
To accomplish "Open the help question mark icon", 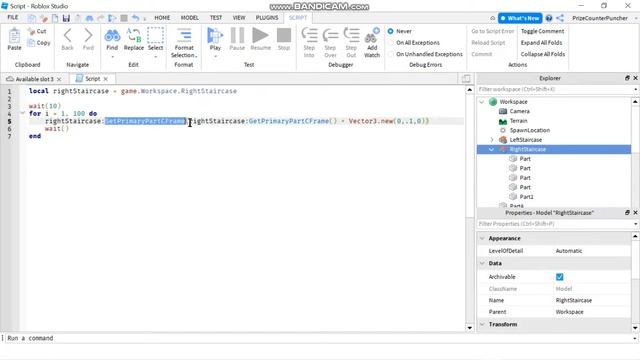I will [549, 18].
